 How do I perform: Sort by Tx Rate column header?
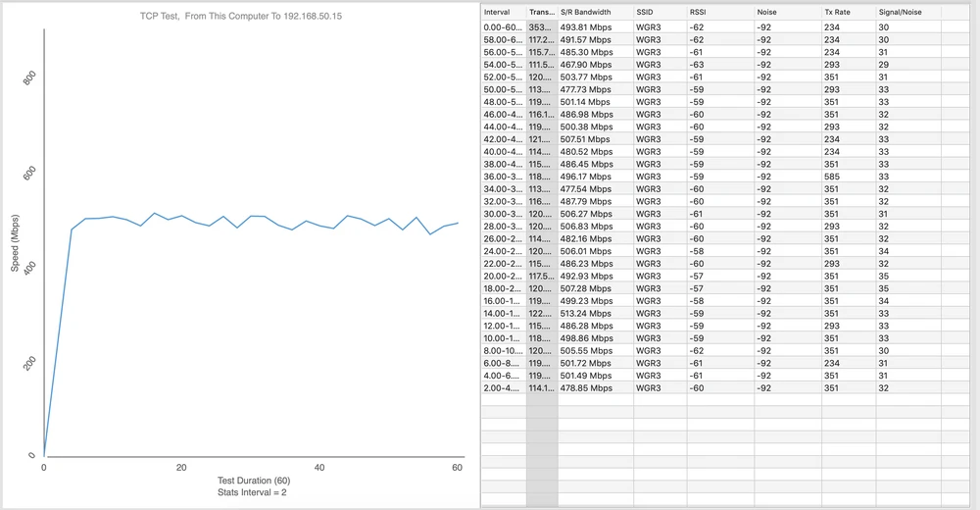point(838,12)
